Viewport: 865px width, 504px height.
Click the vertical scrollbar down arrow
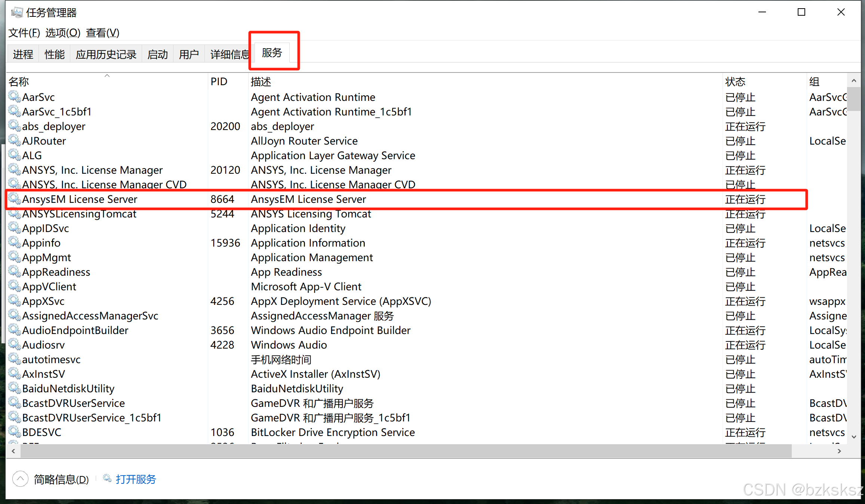point(853,436)
